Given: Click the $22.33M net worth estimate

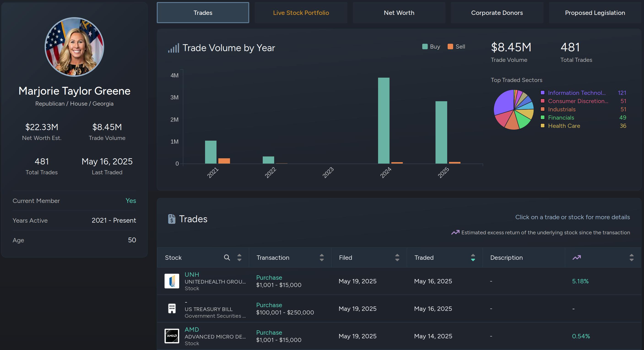Looking at the screenshot, I should click(x=42, y=127).
